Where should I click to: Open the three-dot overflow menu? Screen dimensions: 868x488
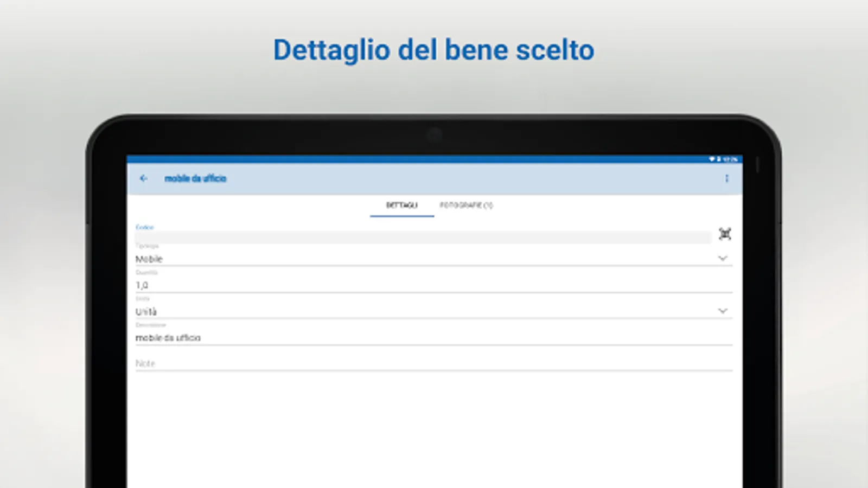pyautogui.click(x=727, y=178)
